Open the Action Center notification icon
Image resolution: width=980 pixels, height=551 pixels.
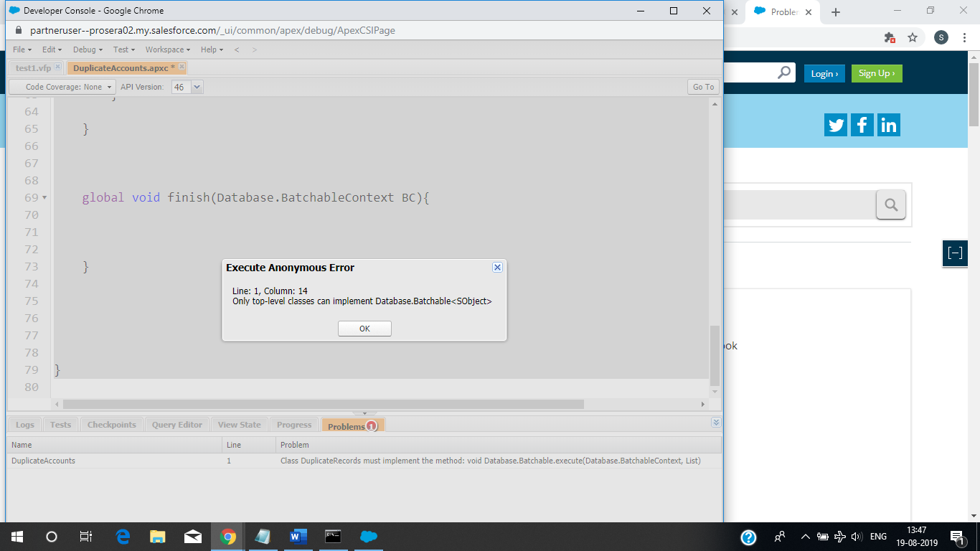(x=956, y=537)
